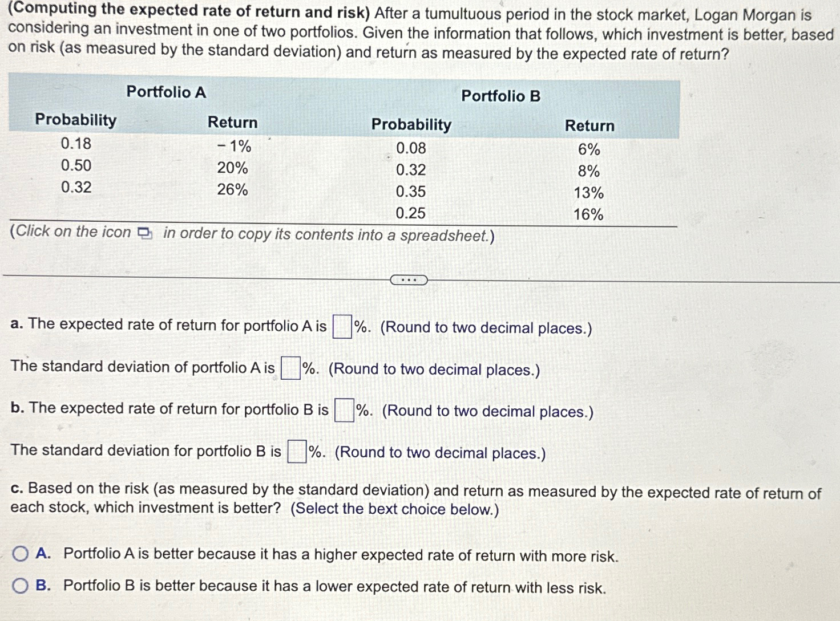Select the Portfolio B table header

500,96
